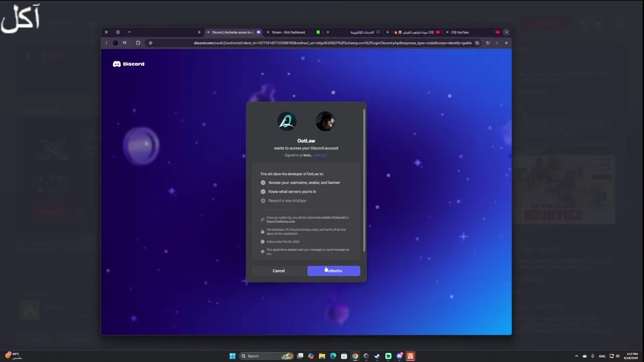Open the weather widget showing 36°C

coord(14,356)
